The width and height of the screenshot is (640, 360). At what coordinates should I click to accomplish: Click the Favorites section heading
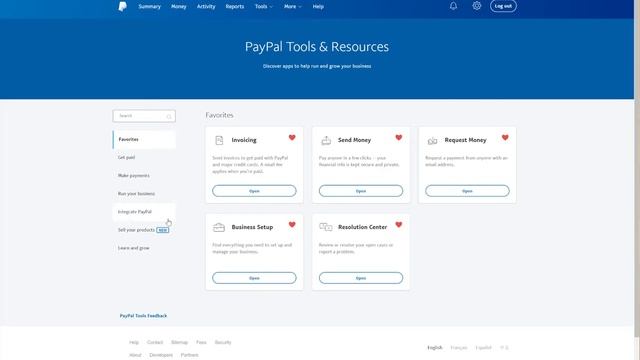pyautogui.click(x=220, y=115)
